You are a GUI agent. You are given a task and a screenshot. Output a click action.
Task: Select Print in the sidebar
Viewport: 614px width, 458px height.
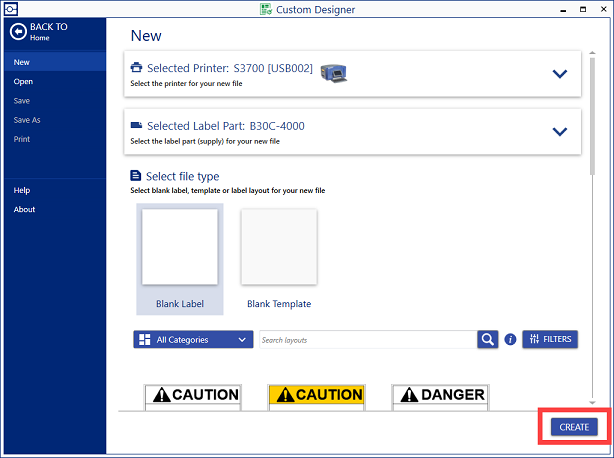pyautogui.click(x=22, y=139)
